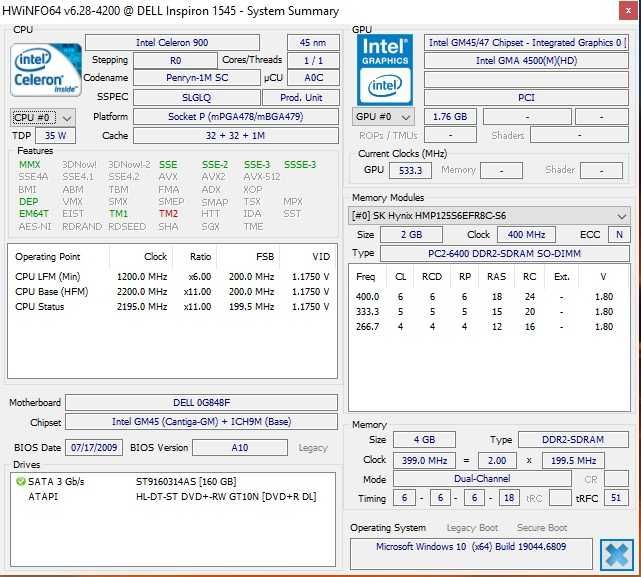Click the module Clock 400 MHz field
Image resolution: width=641 pixels, height=577 pixels.
coord(526,235)
